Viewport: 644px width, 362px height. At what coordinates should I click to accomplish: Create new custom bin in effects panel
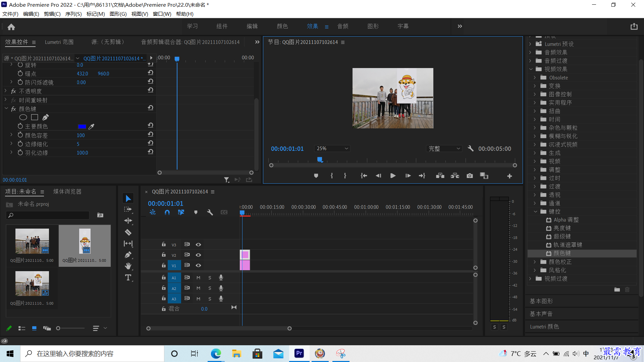(x=617, y=289)
